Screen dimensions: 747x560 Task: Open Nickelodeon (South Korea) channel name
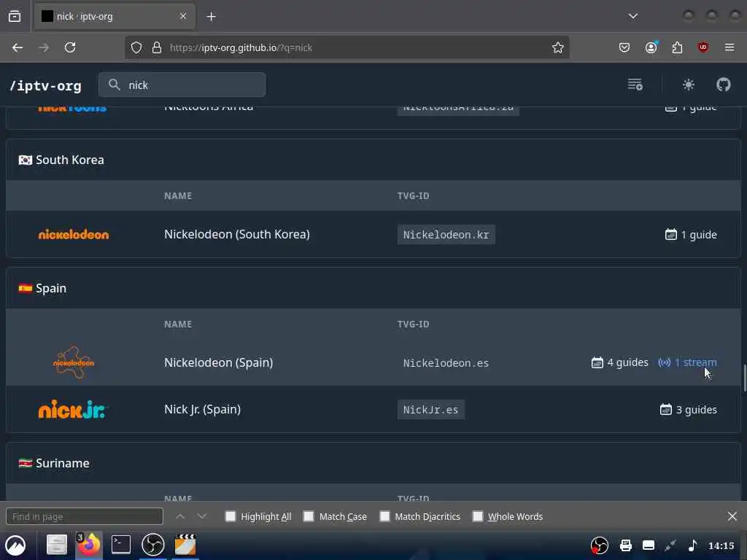(x=237, y=234)
